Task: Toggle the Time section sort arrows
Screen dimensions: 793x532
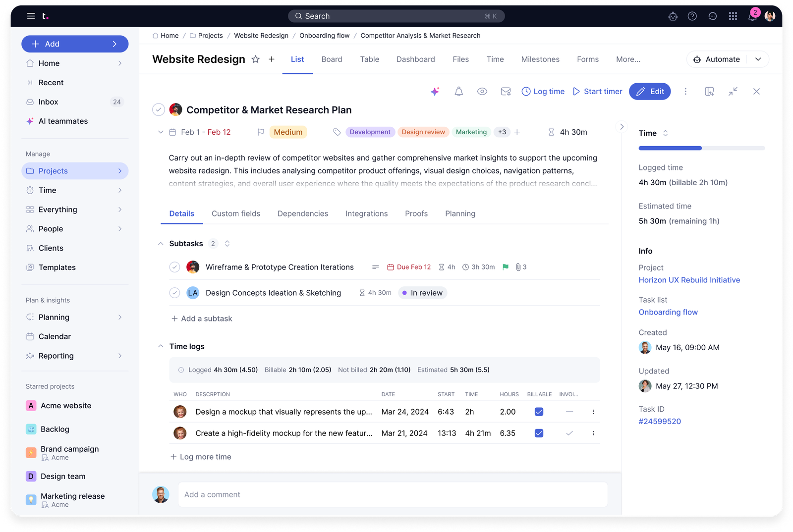Action: point(666,133)
